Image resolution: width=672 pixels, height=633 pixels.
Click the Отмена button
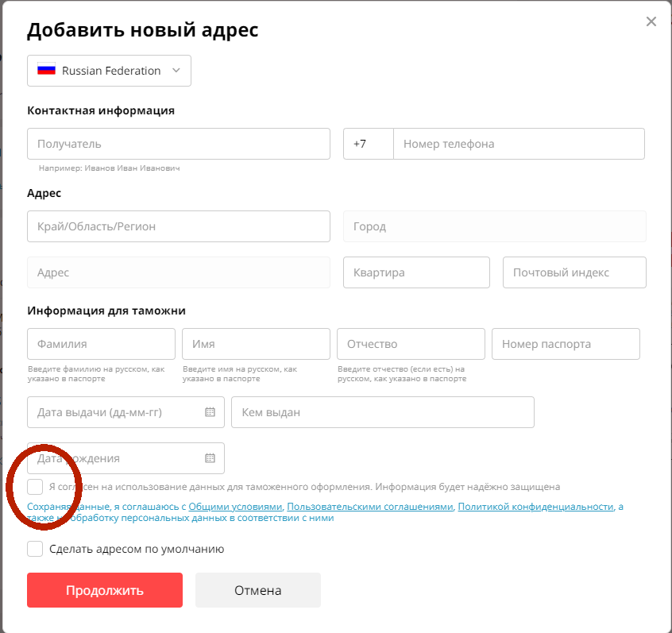257,590
